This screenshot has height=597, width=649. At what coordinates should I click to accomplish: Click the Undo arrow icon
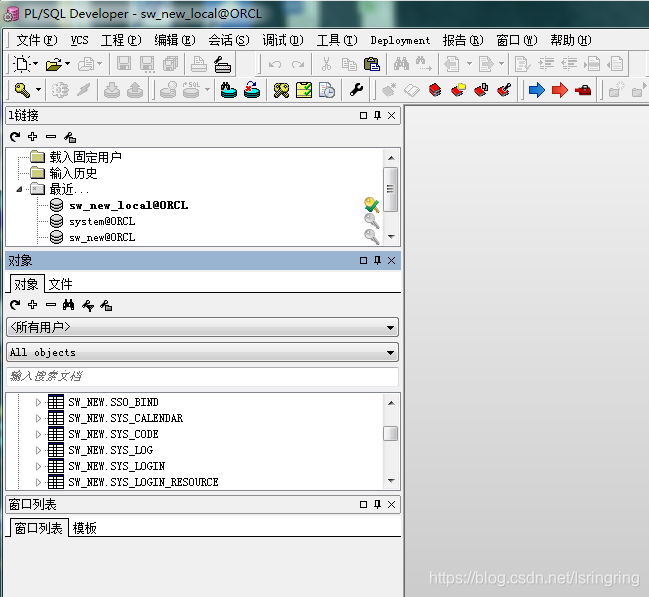point(275,64)
